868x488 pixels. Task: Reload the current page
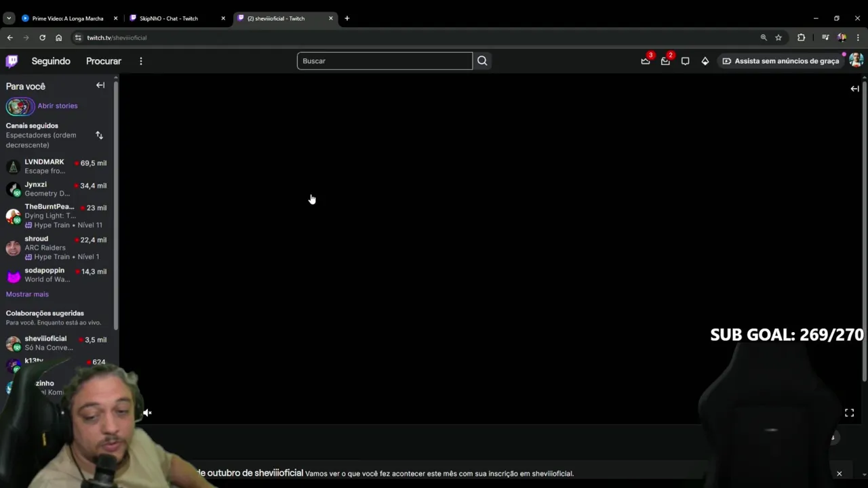42,38
